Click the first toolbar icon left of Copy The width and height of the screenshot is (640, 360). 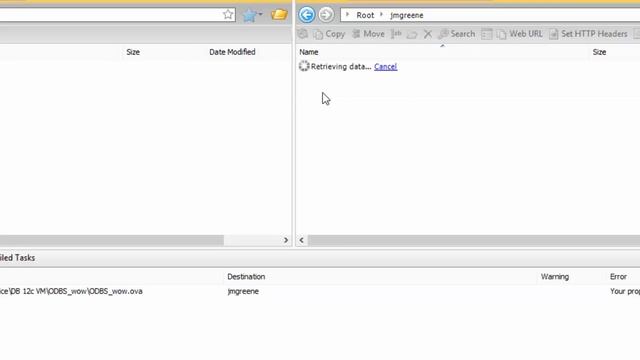click(302, 34)
